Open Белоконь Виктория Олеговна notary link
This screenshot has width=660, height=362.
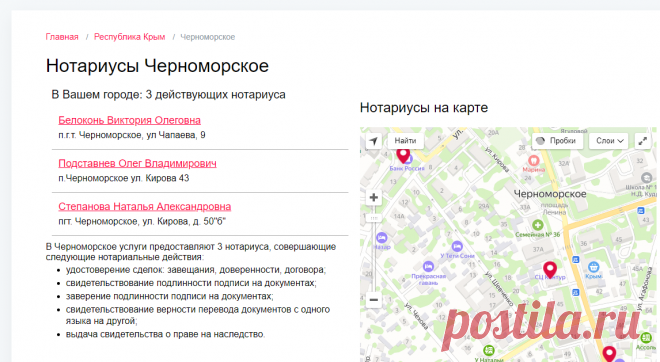coord(129,120)
